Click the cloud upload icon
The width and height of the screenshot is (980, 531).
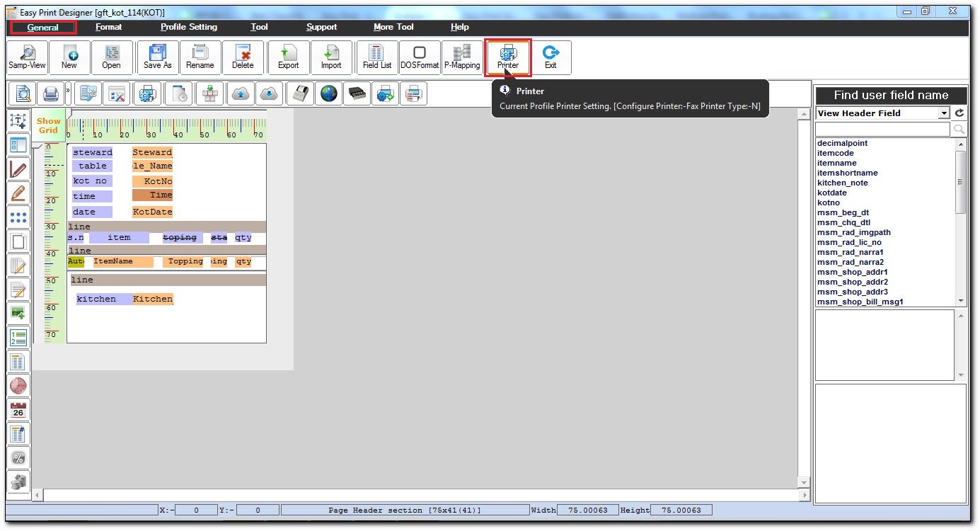pyautogui.click(x=241, y=93)
